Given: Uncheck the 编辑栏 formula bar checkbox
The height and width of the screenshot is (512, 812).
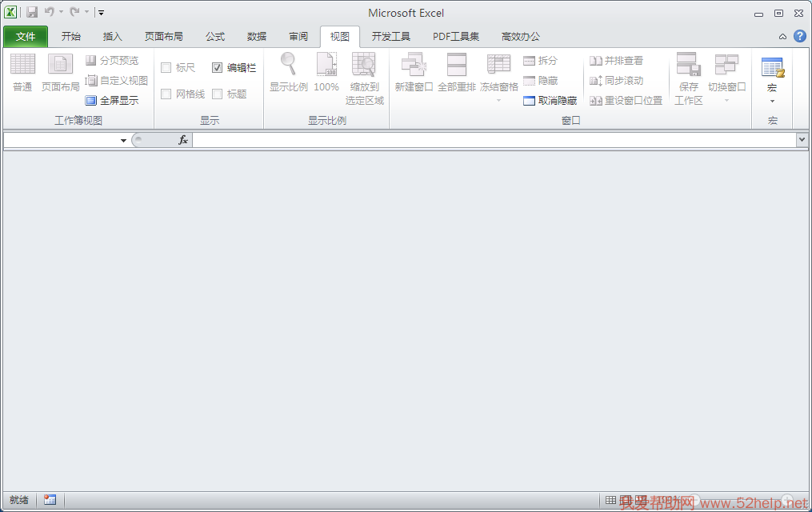Looking at the screenshot, I should coord(218,68).
